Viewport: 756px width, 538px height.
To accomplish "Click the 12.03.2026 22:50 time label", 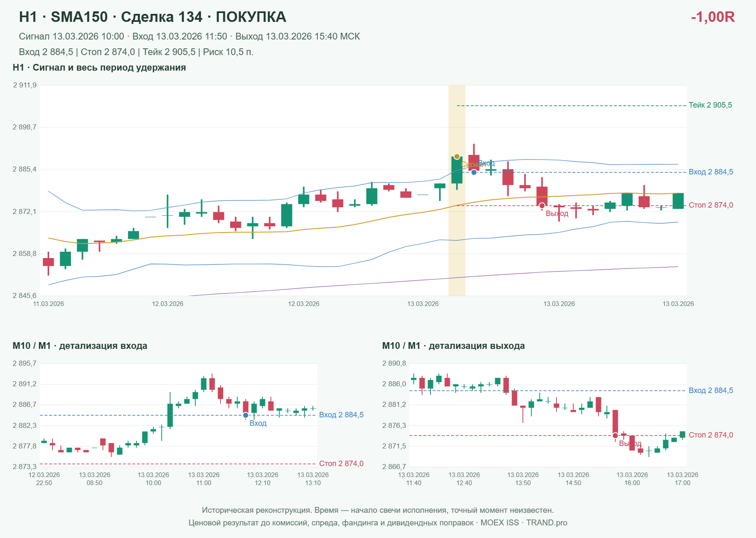I will click(x=44, y=479).
